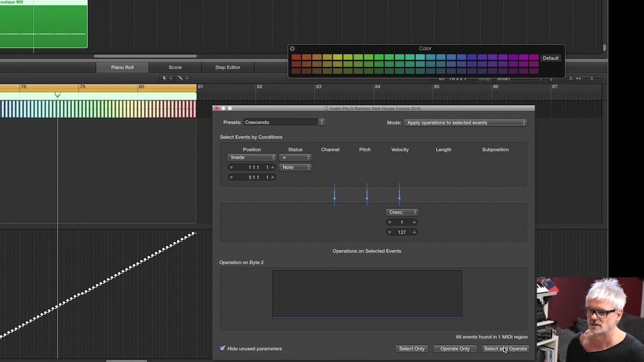
Task: Close the transform window with red button
Action: coord(217,109)
